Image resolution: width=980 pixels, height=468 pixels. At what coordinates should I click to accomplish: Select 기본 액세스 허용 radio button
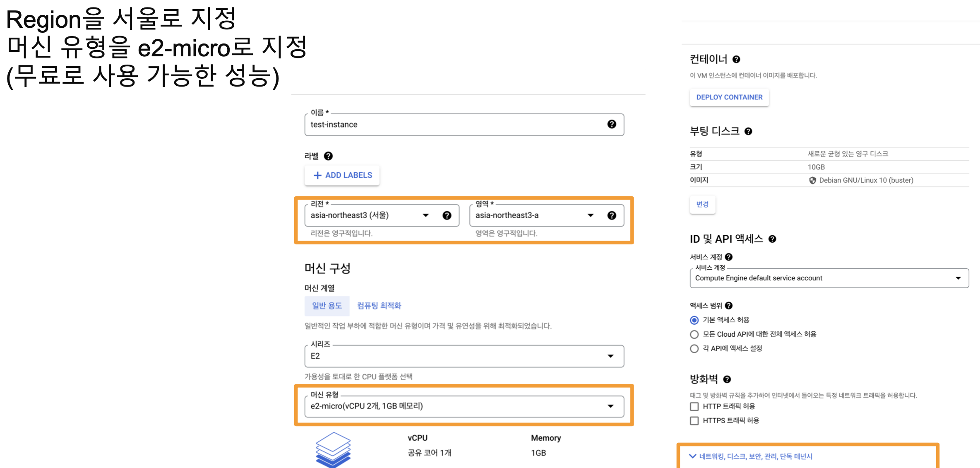pos(694,320)
